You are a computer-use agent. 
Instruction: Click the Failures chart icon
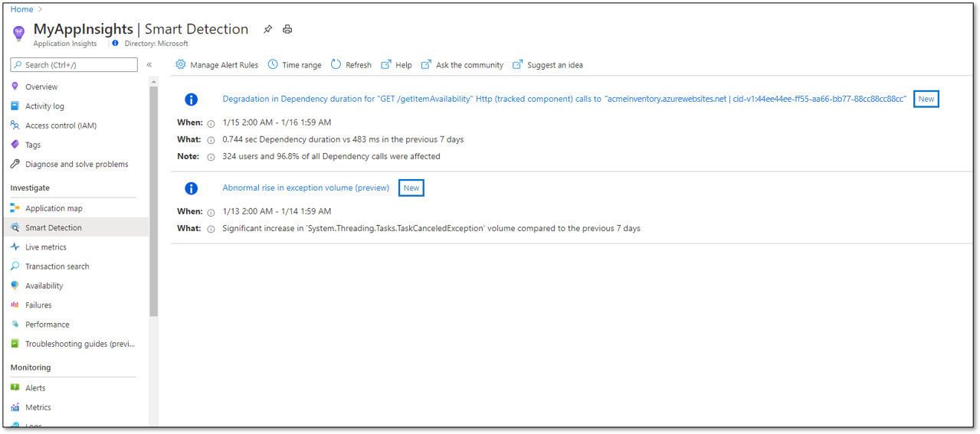(15, 305)
